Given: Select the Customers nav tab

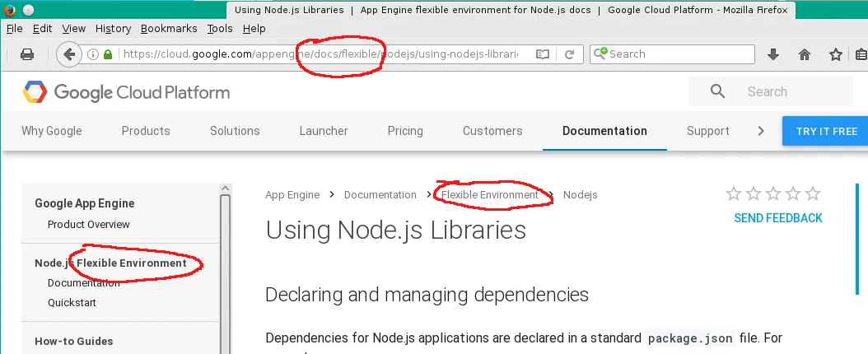Looking at the screenshot, I should (x=492, y=131).
